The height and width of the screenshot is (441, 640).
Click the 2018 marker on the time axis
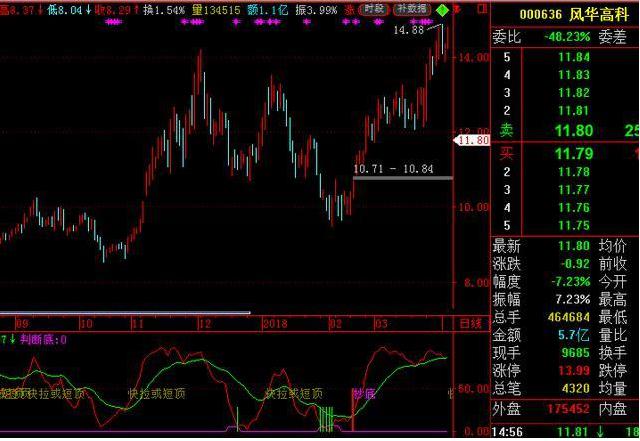[275, 324]
